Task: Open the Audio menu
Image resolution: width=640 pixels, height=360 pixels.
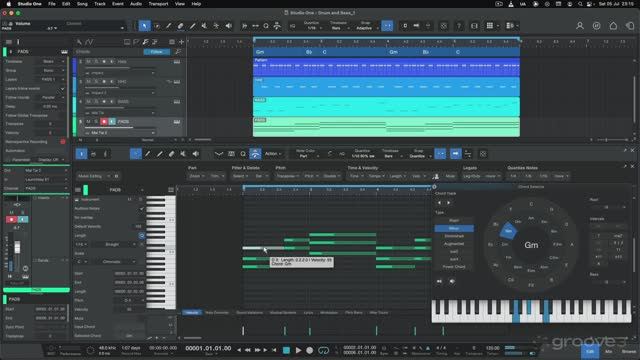Action: click(x=136, y=4)
